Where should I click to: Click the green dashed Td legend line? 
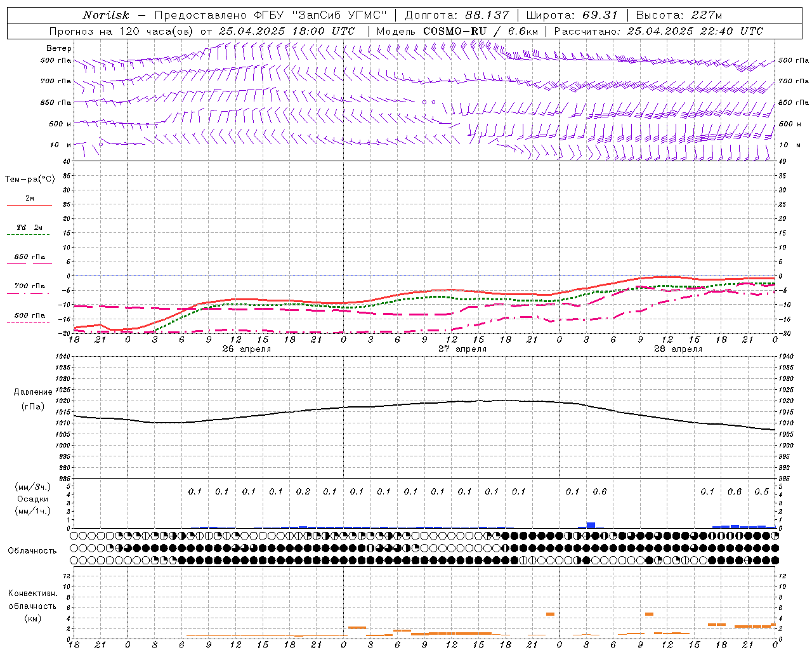[28, 235]
